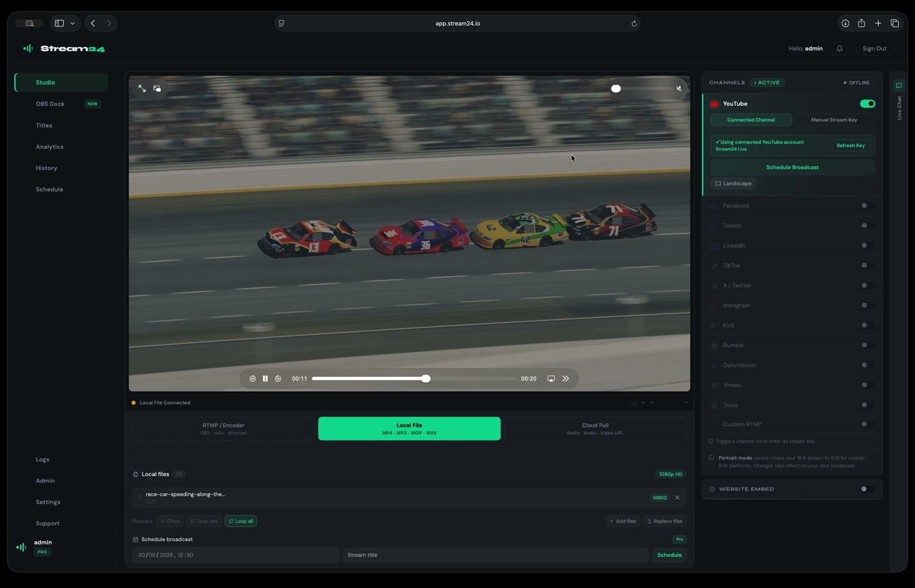Skip back 15 seconds in the player
Image resolution: width=915 pixels, height=588 pixels.
click(x=253, y=379)
